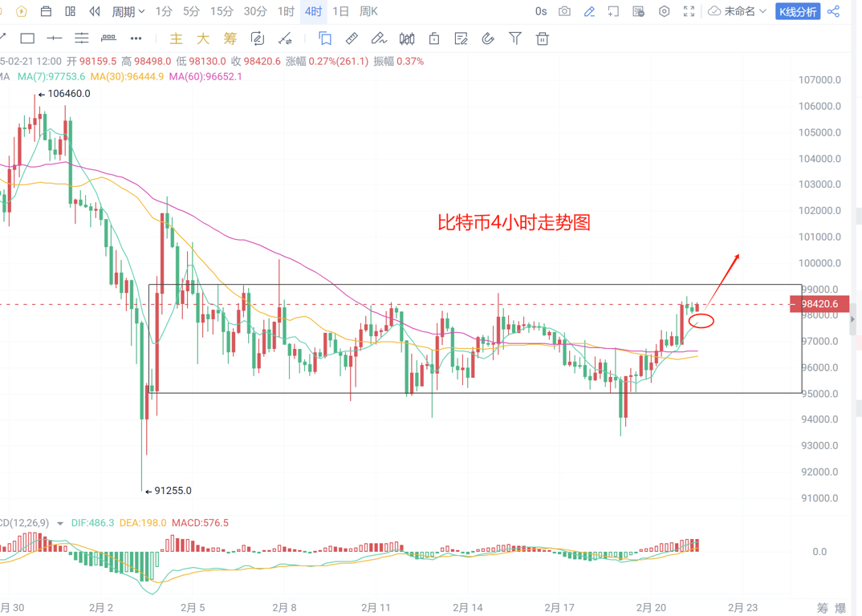
Task: Open the 未命名 layout dropdown
Action: (738, 11)
